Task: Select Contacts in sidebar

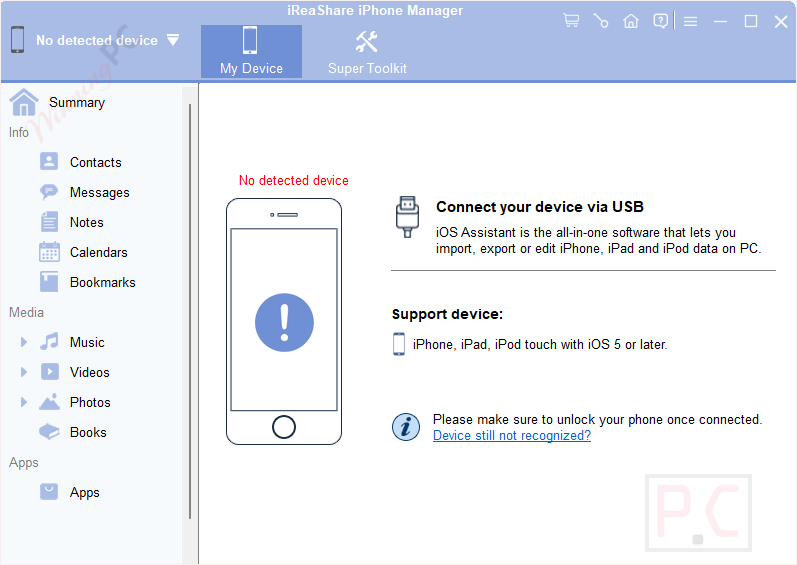Action: pos(96,163)
